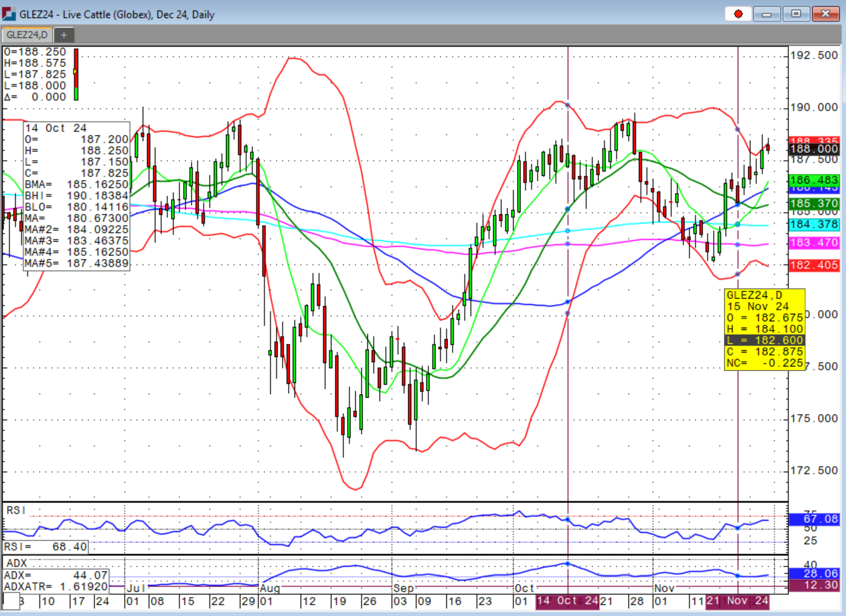
Task: Close the GLEZ24 Live Cattle chart window
Action: pos(826,14)
